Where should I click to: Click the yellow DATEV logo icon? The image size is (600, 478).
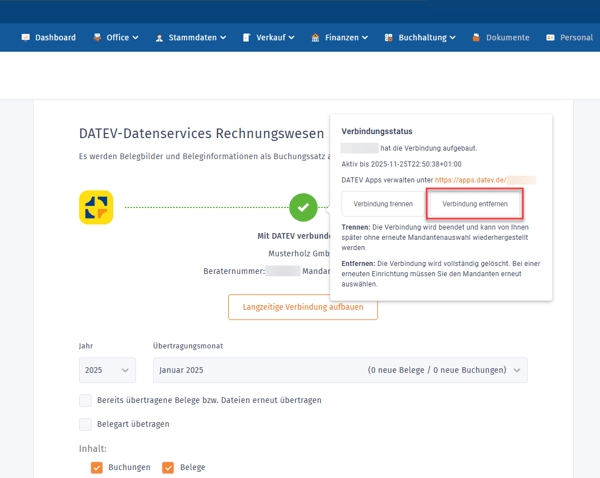[96, 208]
